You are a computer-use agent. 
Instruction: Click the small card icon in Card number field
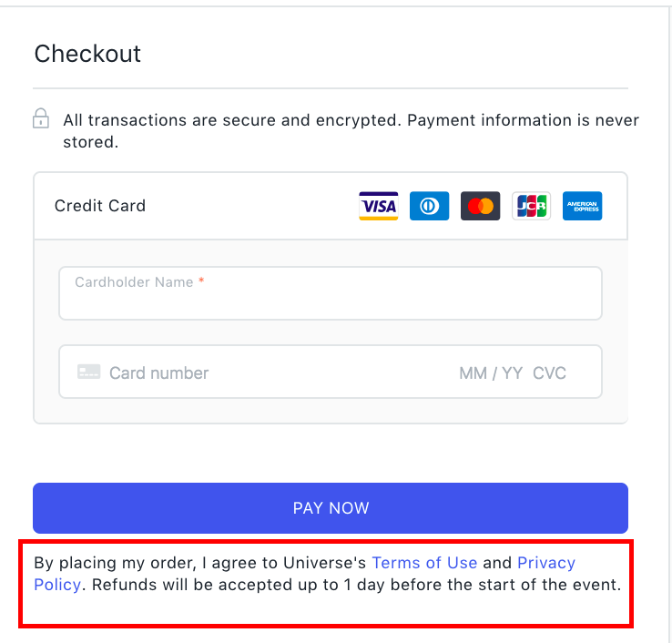(x=88, y=373)
